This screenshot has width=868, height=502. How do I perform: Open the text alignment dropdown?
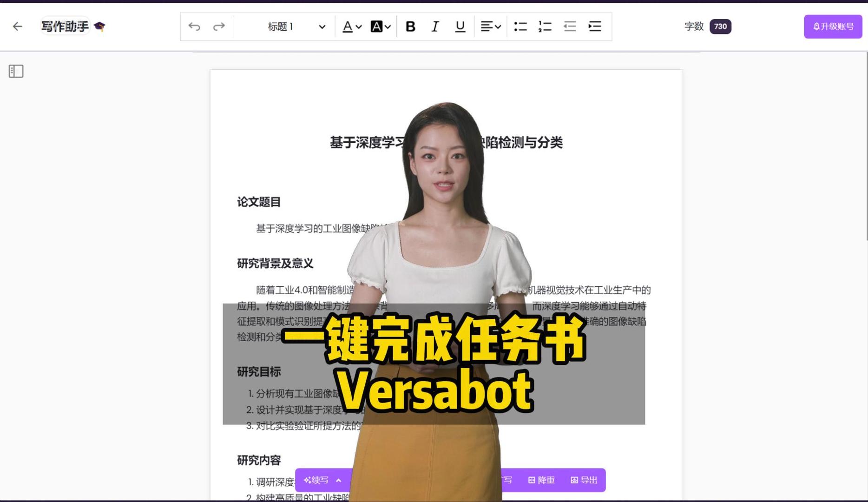click(490, 26)
